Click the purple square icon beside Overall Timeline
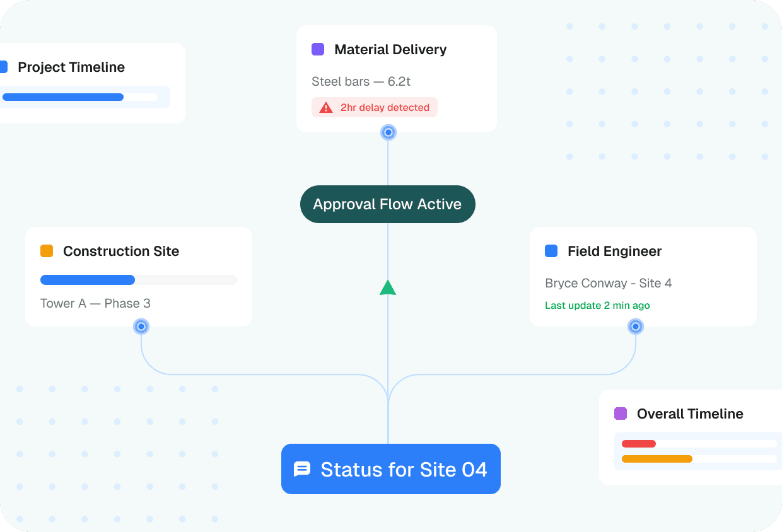782x532 pixels. tap(621, 413)
